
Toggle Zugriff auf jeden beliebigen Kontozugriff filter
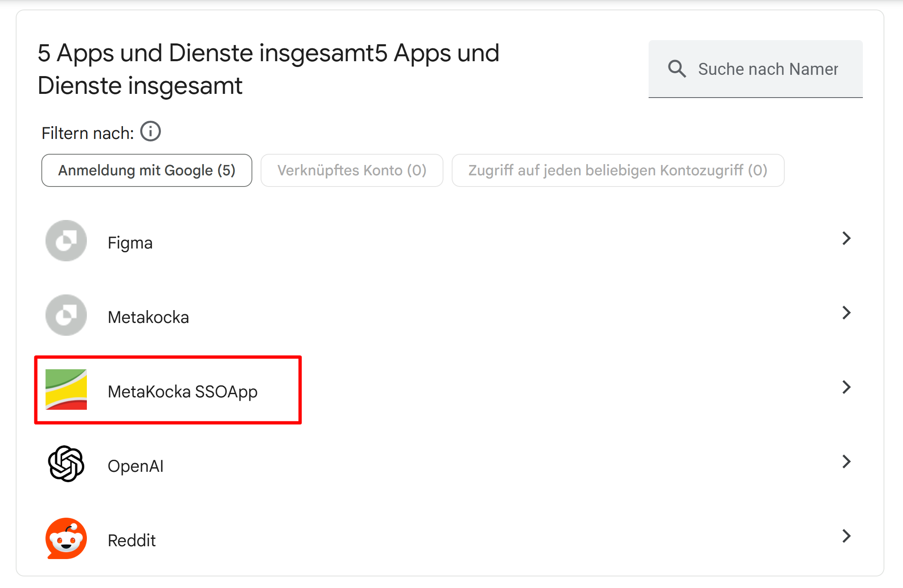(618, 170)
